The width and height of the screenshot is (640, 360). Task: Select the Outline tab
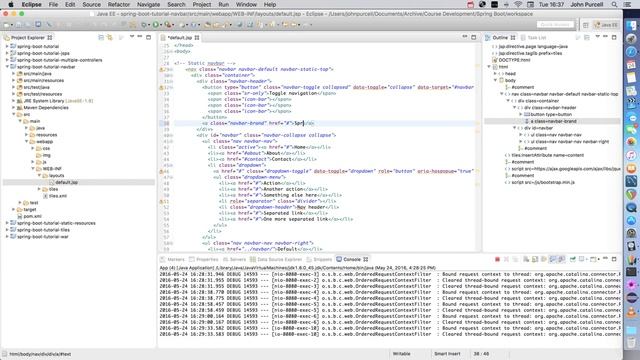click(500, 38)
